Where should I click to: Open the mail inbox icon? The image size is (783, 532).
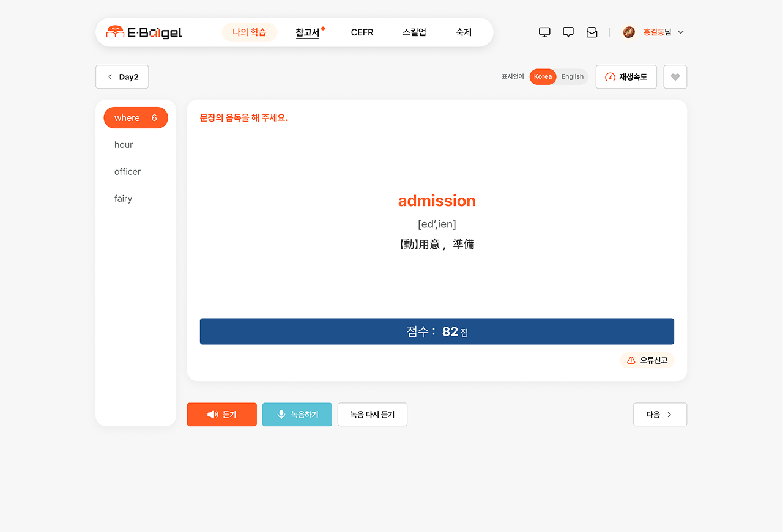coord(592,32)
